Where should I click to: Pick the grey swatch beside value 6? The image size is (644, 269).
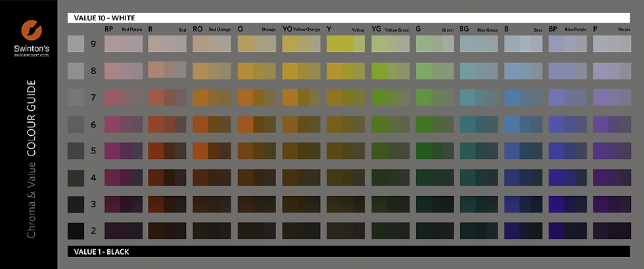(x=76, y=124)
